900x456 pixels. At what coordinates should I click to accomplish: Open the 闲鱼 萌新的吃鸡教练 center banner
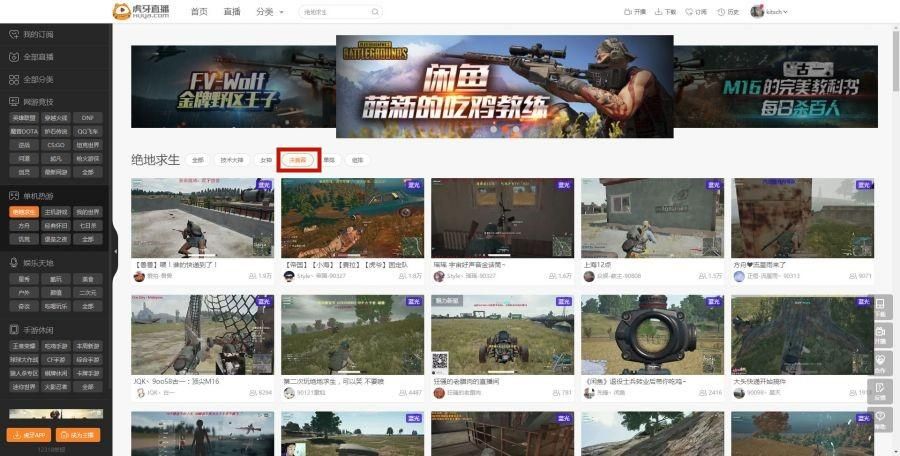coord(505,87)
